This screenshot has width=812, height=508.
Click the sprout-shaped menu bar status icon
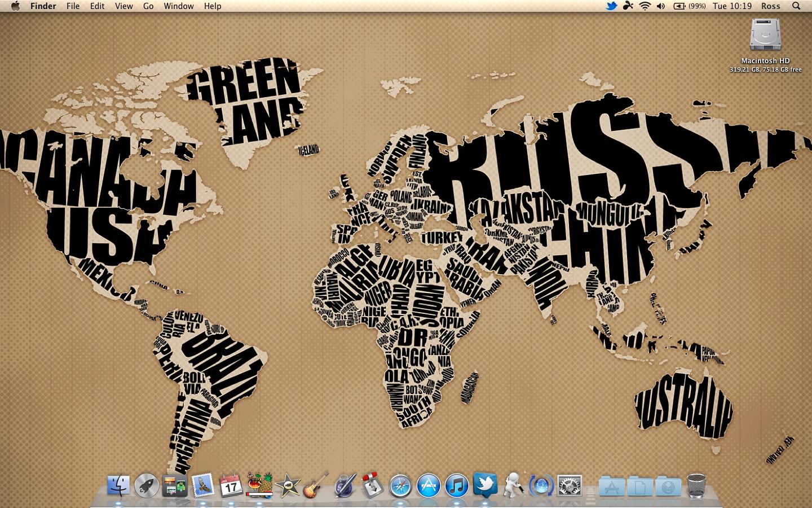(x=628, y=6)
